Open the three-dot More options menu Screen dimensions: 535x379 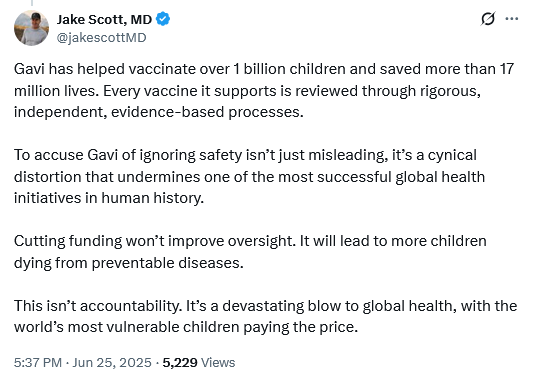(511, 19)
